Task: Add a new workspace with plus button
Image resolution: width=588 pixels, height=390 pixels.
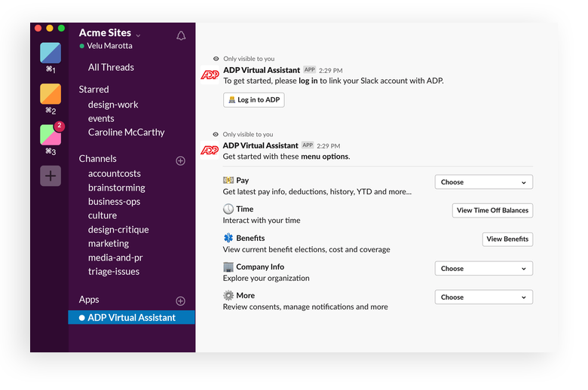Action: pyautogui.click(x=51, y=175)
